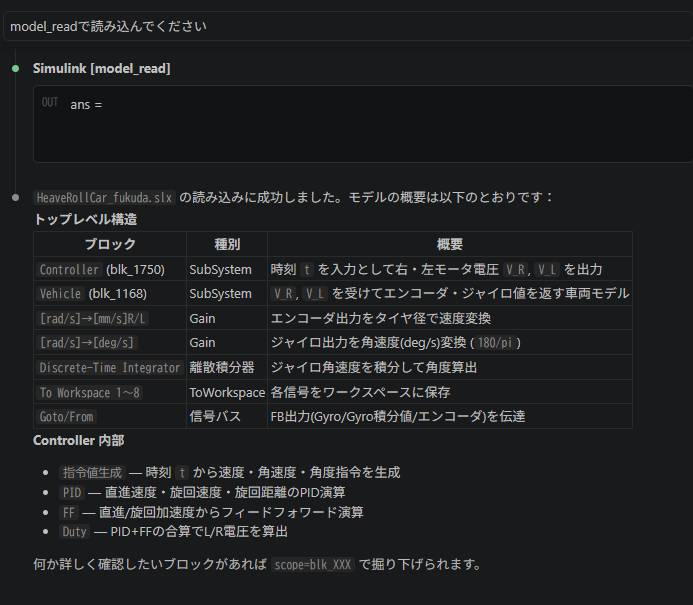Image resolution: width=693 pixels, height=605 pixels.
Task: Click the 'Discrete-Time Integrator' block cell
Action: pos(110,367)
